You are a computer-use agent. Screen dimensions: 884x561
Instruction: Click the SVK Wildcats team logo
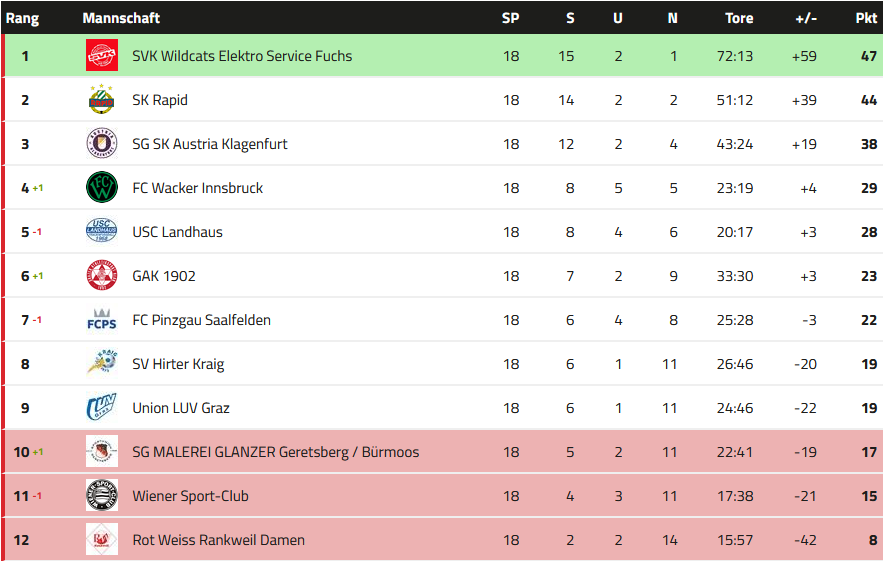[101, 56]
